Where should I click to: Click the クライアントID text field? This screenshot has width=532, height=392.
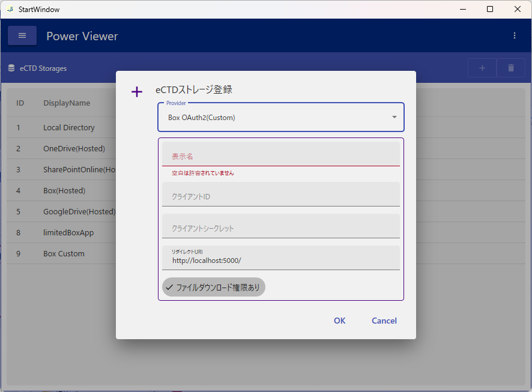click(280, 196)
